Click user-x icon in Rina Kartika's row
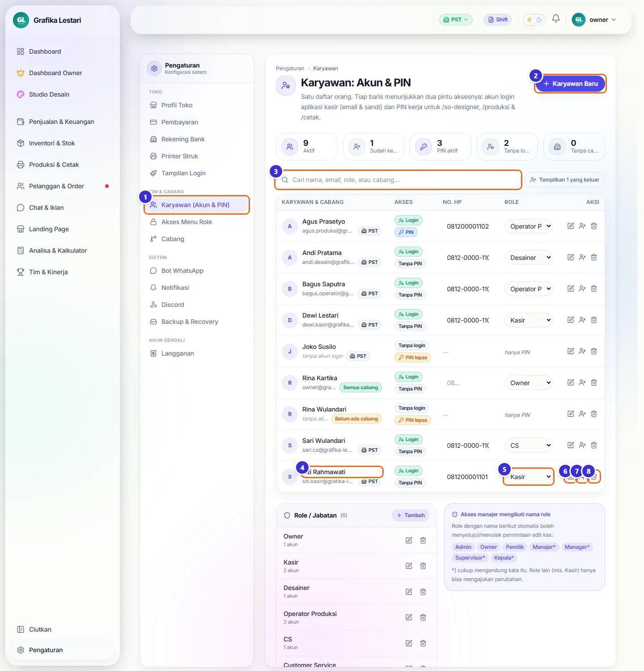Image resolution: width=644 pixels, height=671 pixels. (582, 382)
